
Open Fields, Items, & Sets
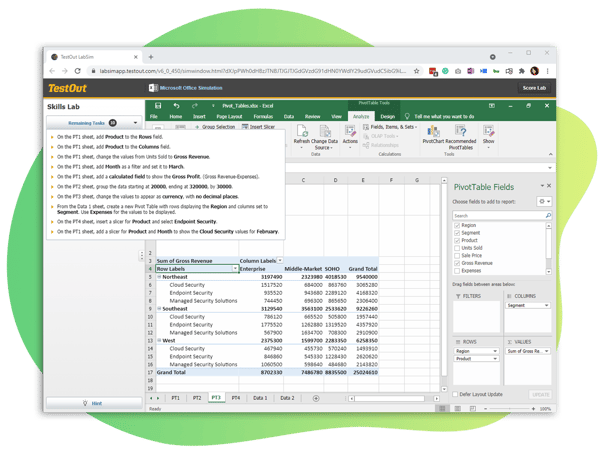coord(390,127)
